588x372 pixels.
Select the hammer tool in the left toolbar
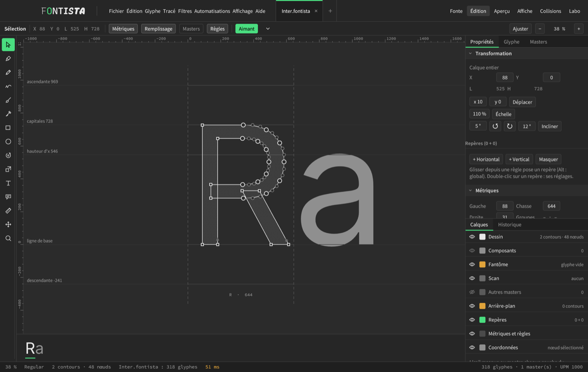(8, 114)
